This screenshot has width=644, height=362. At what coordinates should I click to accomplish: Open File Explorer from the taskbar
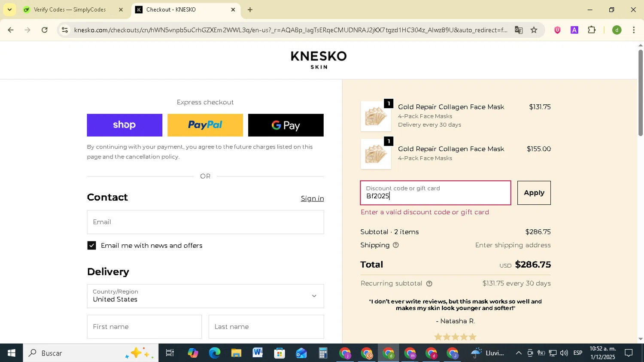236,353
